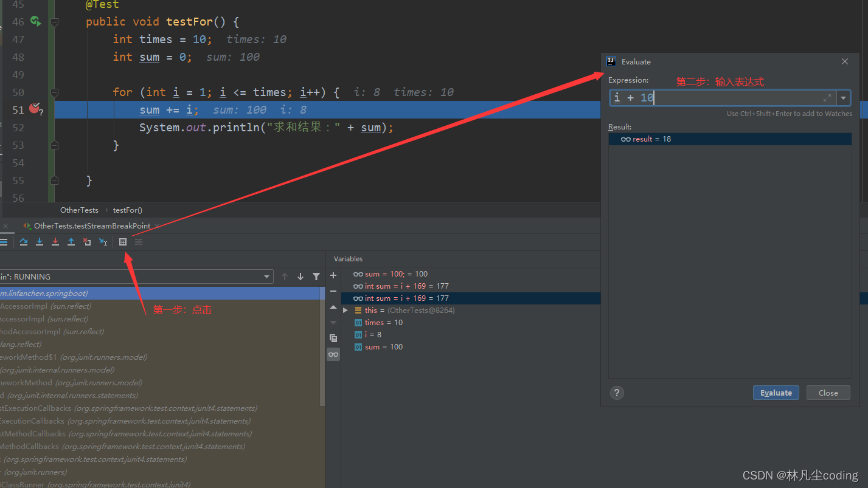Select the org.junit.internal.runners.statements frame
Screen dimensions: 868x488
160,396
